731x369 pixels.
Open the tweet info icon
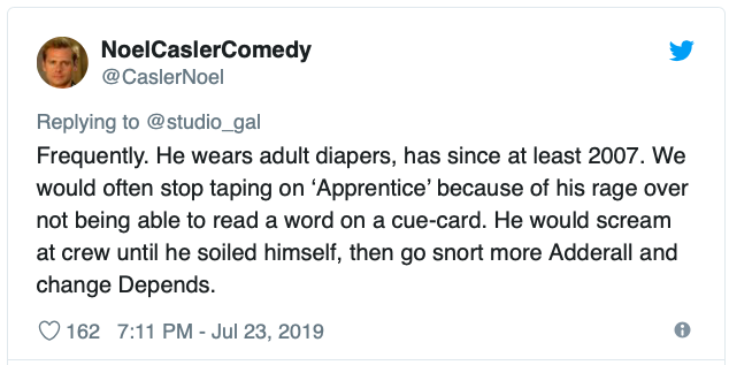[x=682, y=330]
